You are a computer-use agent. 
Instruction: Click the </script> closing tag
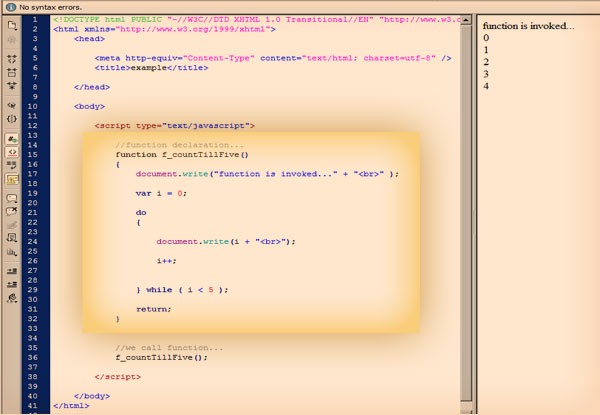click(x=118, y=377)
